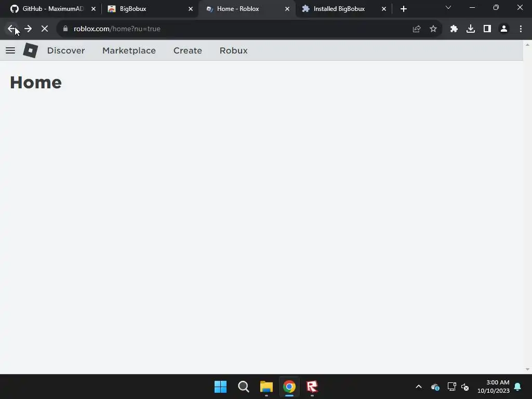532x399 pixels.
Task: Expand the tab search dropdown arrow
Action: [x=448, y=7]
